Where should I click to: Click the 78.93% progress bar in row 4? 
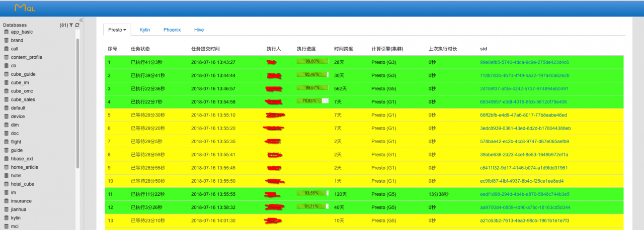tap(312, 101)
